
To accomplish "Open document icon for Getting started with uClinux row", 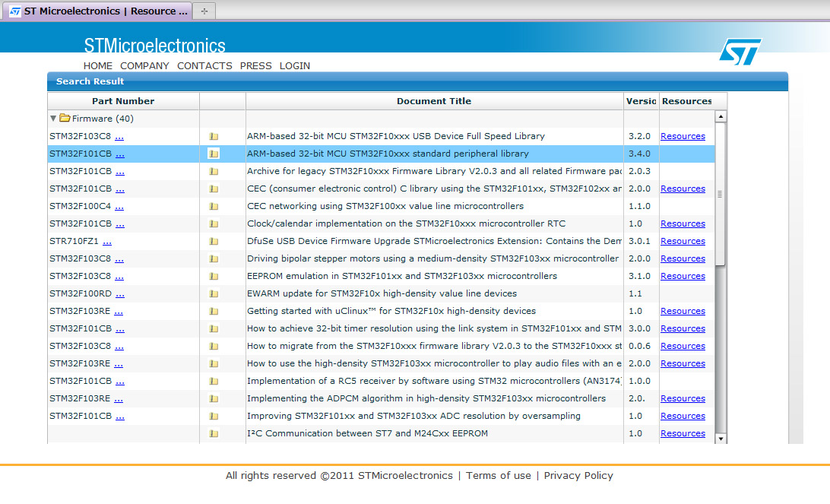I will point(214,312).
